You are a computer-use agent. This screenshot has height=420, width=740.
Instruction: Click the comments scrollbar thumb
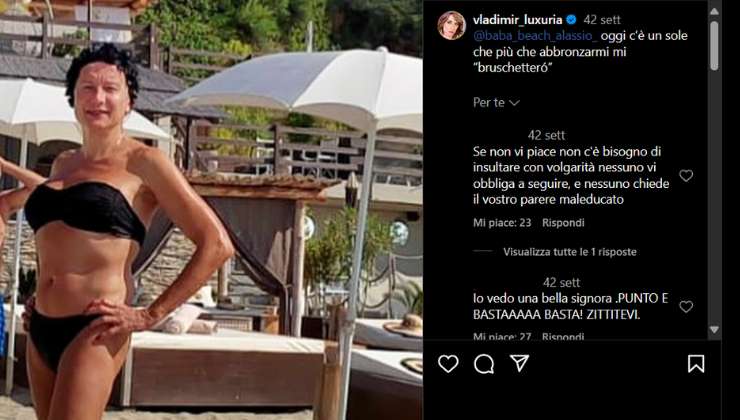click(x=714, y=46)
